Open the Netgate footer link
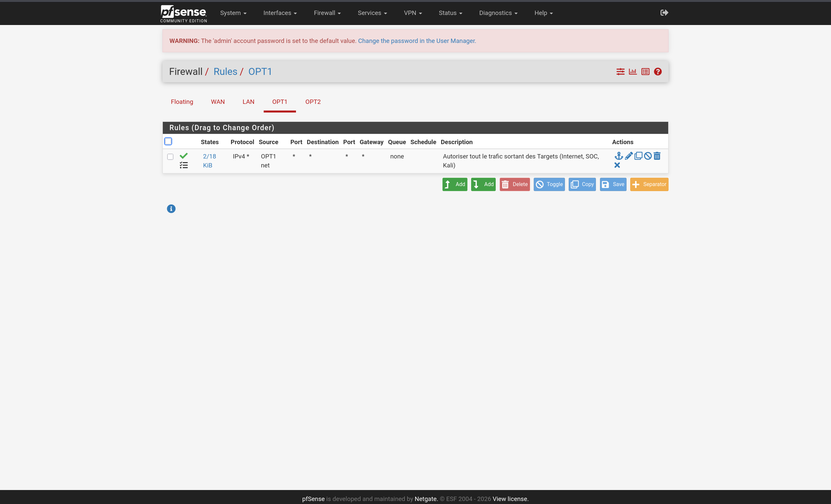 point(426,499)
